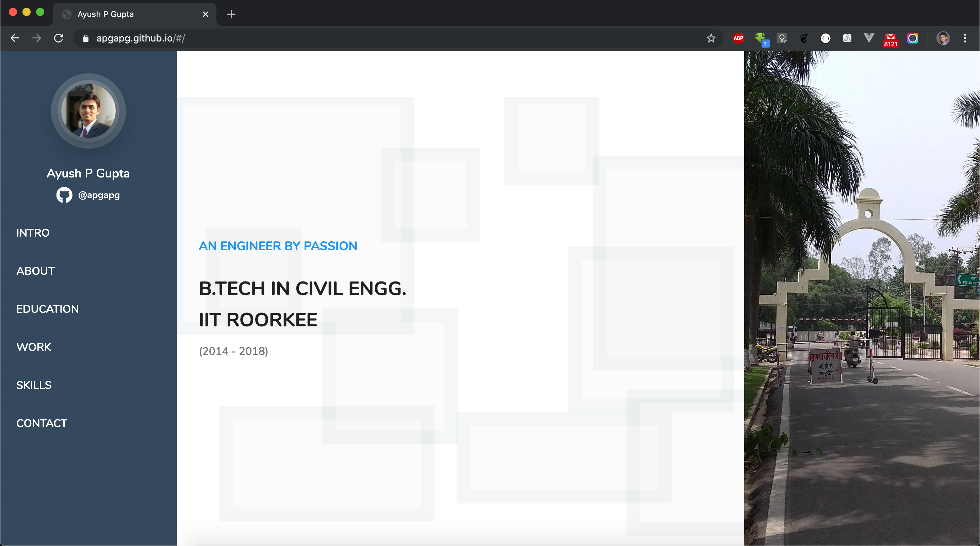Open the WORK section
Viewport: 980px width, 546px height.
(x=33, y=347)
